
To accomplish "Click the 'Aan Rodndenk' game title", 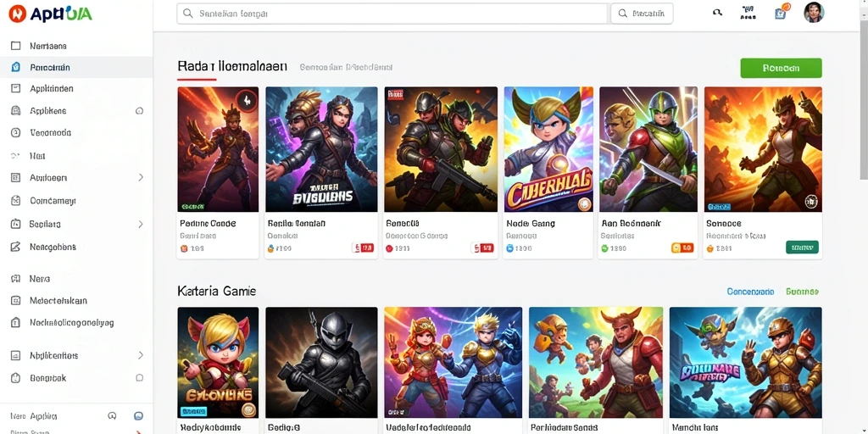I will (x=631, y=224).
